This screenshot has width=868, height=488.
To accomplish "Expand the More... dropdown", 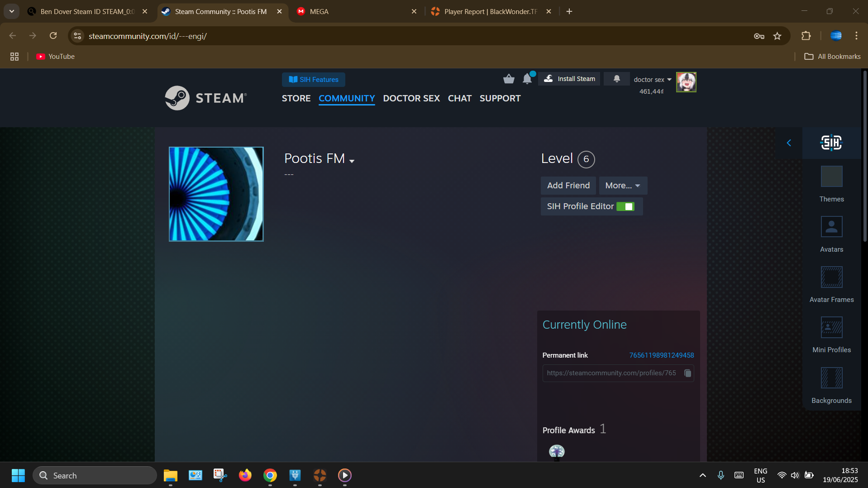I will point(623,186).
